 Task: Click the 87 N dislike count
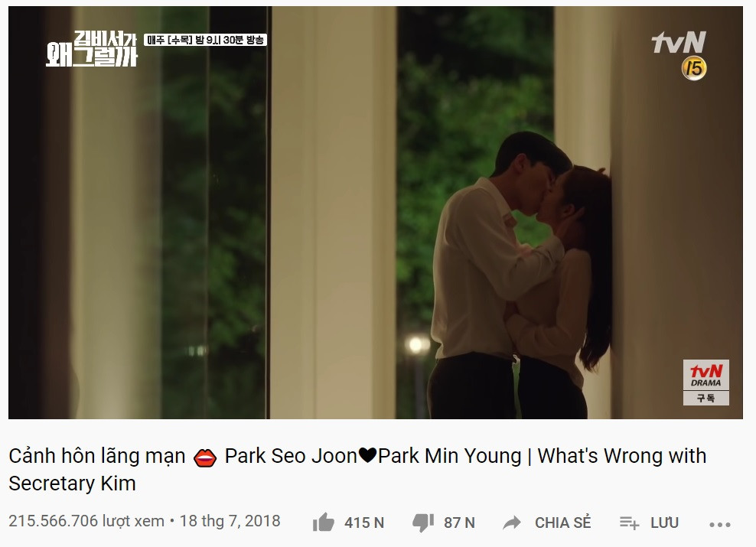pyautogui.click(x=459, y=523)
